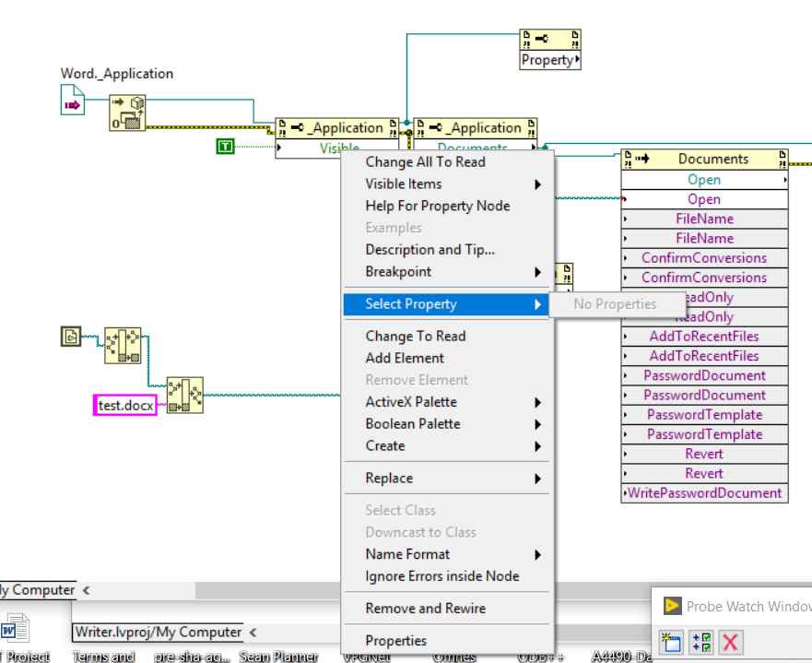The width and height of the screenshot is (812, 663).
Task: Open Description and Tip dialog
Action: [x=447, y=250]
